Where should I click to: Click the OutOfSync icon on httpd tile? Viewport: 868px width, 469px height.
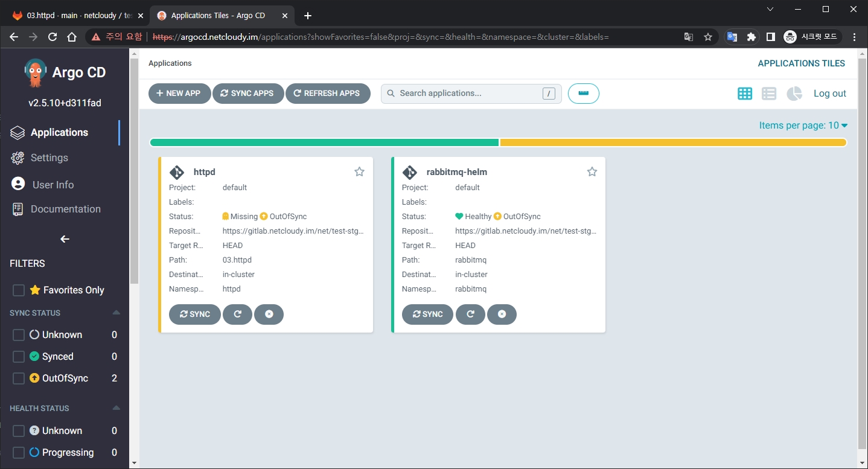pyautogui.click(x=264, y=216)
